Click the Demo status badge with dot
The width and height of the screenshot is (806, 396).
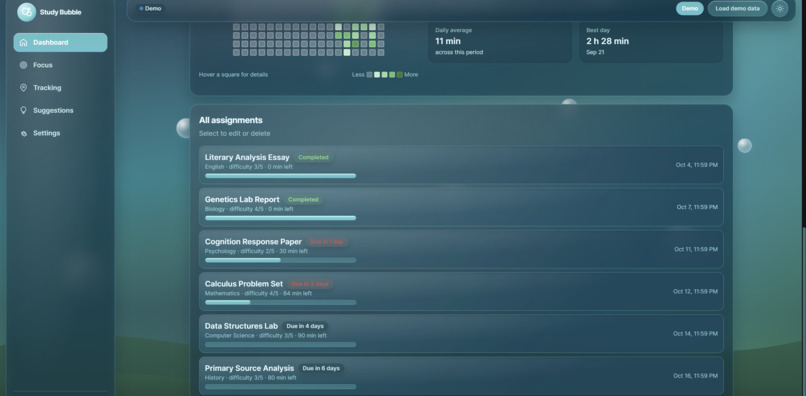click(150, 9)
